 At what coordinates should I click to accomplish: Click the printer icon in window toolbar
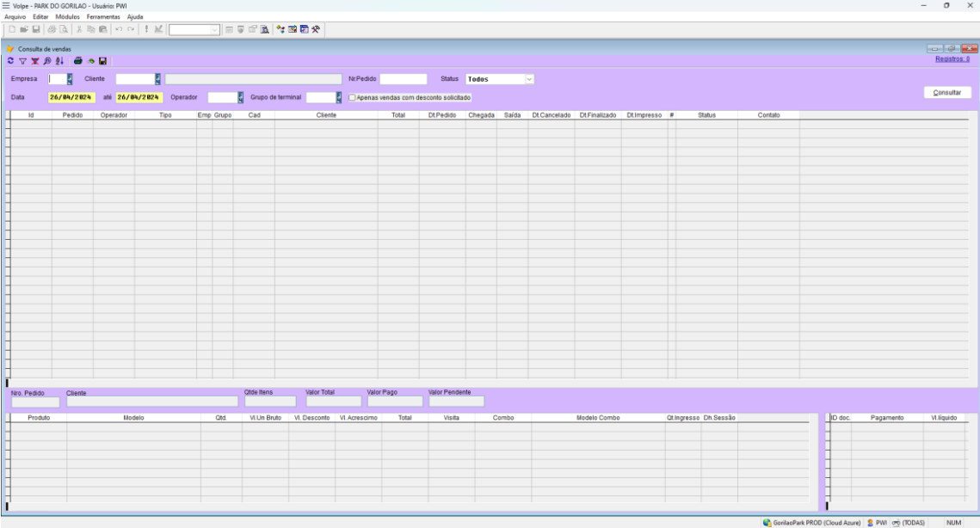click(x=78, y=61)
